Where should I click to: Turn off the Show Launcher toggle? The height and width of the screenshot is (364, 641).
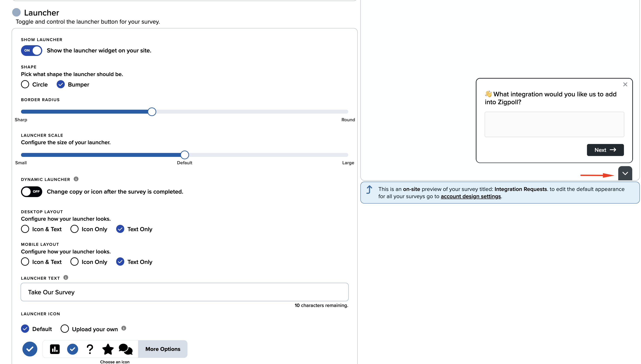click(32, 50)
